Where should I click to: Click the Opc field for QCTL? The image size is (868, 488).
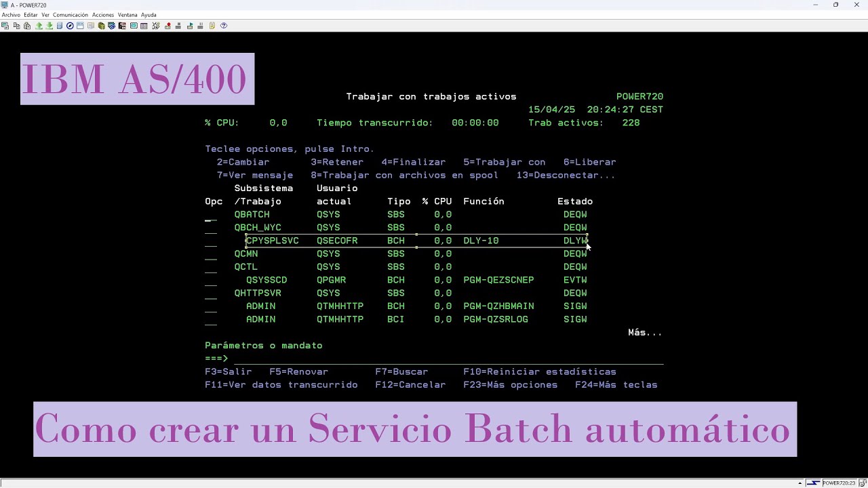[211, 267]
